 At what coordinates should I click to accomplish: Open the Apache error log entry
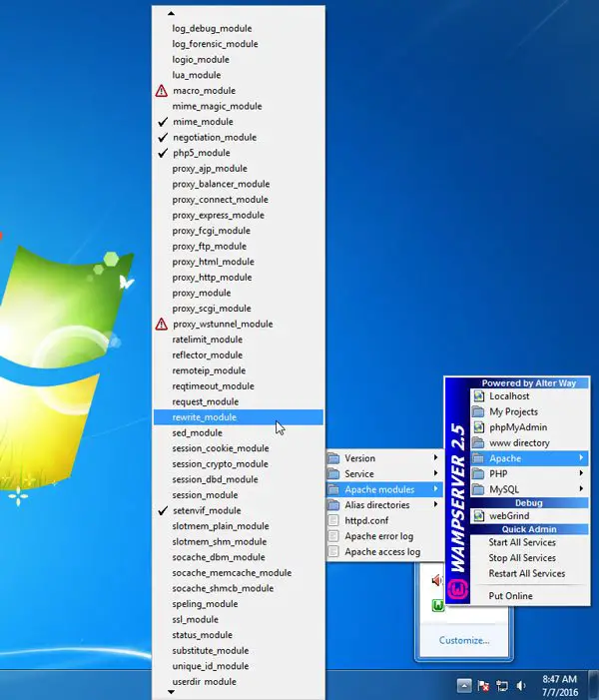384,536
